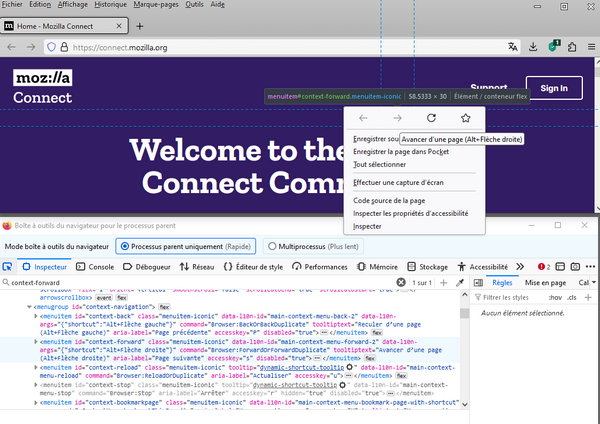Image resolution: width=600 pixels, height=424 pixels.
Task: Click the responsive design mode icon
Action: pyautogui.click(x=560, y=267)
